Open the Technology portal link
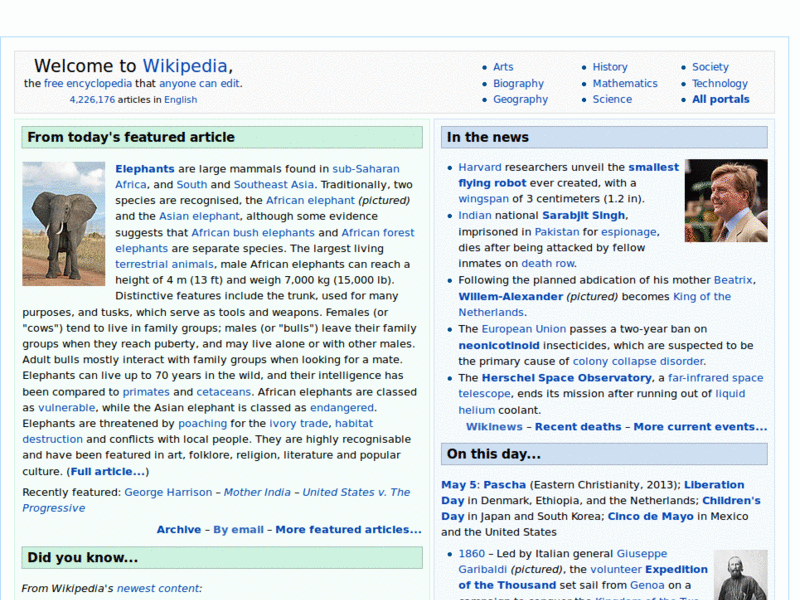800x600 pixels. [x=720, y=83]
